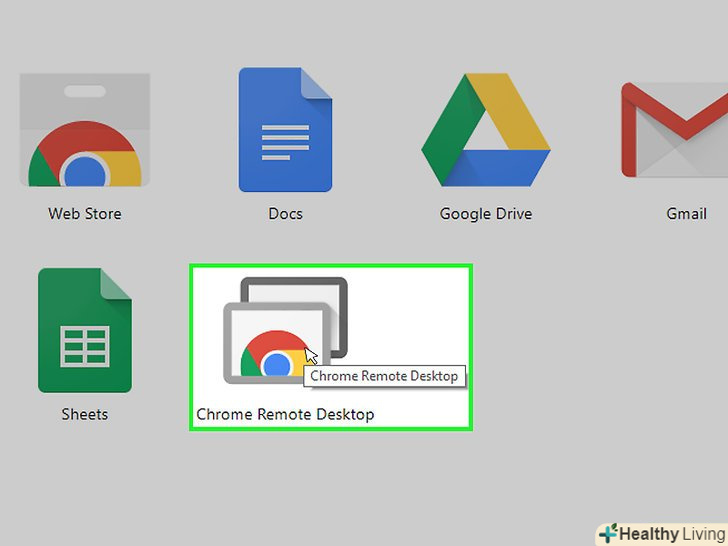Open the Chrome Remote Desktop icon
The image size is (728, 546).
(x=286, y=330)
